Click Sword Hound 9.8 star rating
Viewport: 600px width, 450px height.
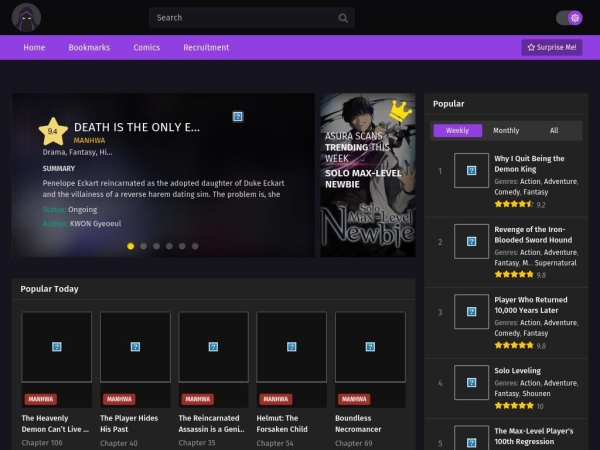click(520, 275)
